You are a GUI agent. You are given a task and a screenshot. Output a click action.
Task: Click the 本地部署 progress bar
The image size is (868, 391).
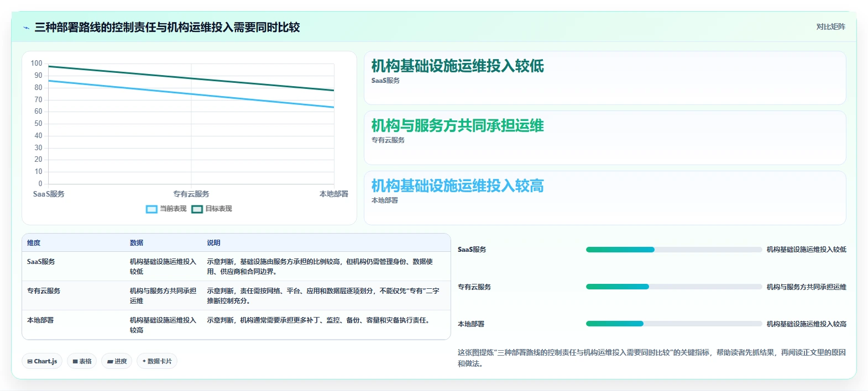[x=674, y=324]
